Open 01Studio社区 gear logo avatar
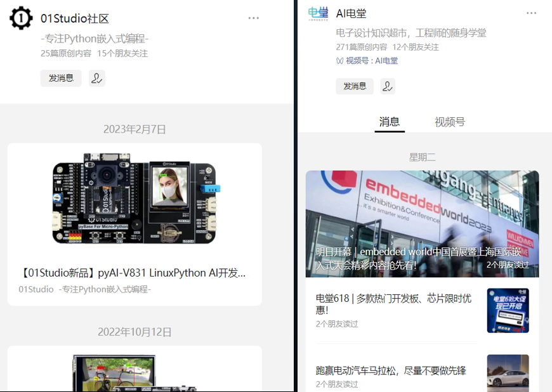The width and height of the screenshot is (552, 392). tap(21, 18)
